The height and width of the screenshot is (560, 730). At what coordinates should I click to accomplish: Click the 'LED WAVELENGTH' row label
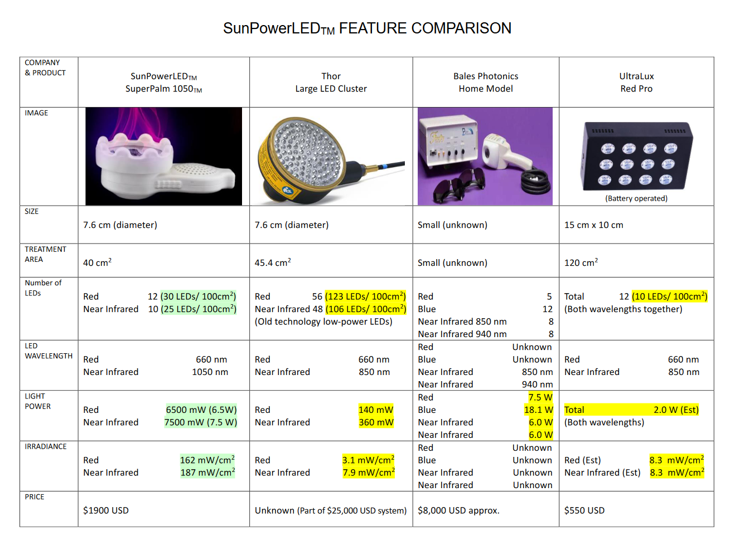click(x=49, y=351)
